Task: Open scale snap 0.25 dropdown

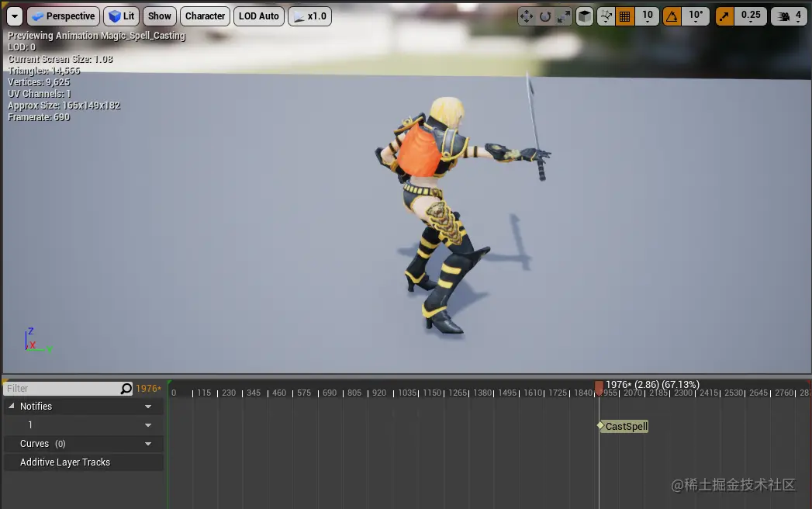Action: coord(751,16)
